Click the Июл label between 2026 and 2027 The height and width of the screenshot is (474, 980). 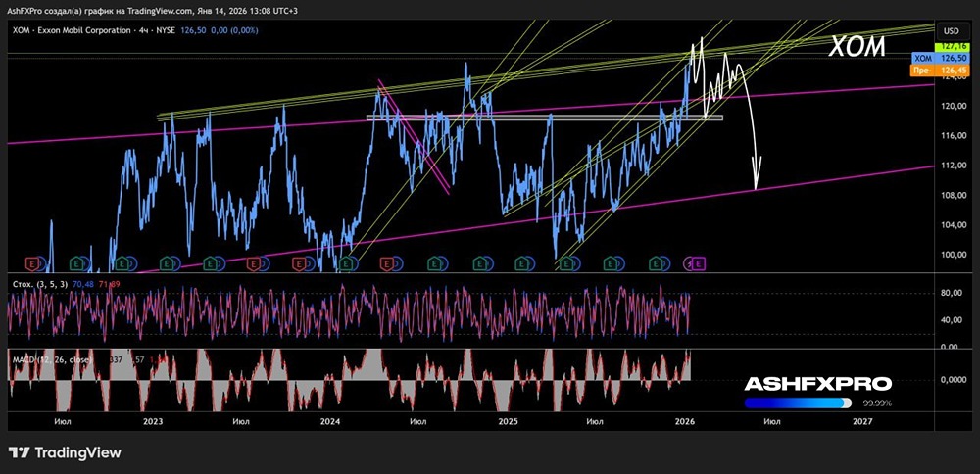[x=772, y=421]
